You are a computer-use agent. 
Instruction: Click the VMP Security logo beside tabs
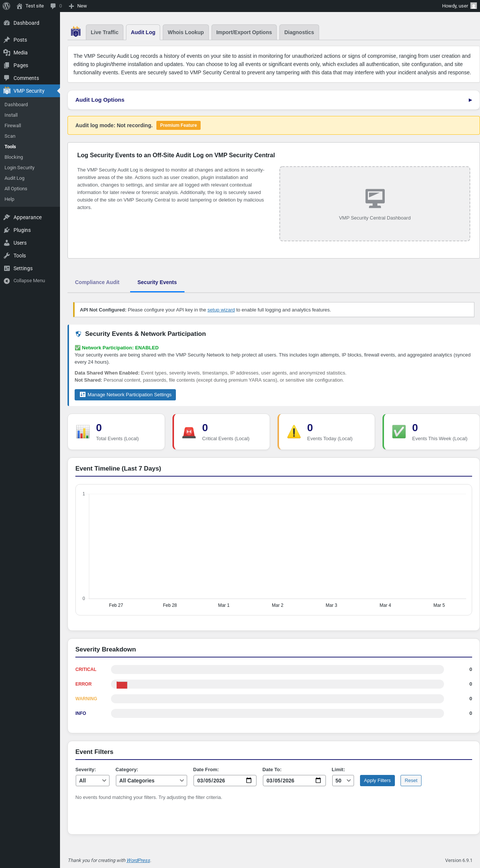pos(76,32)
